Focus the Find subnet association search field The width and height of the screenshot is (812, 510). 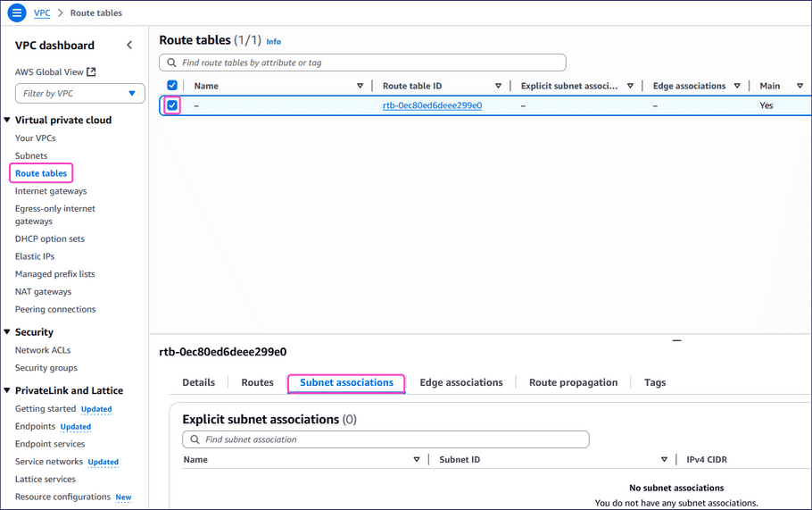click(385, 439)
